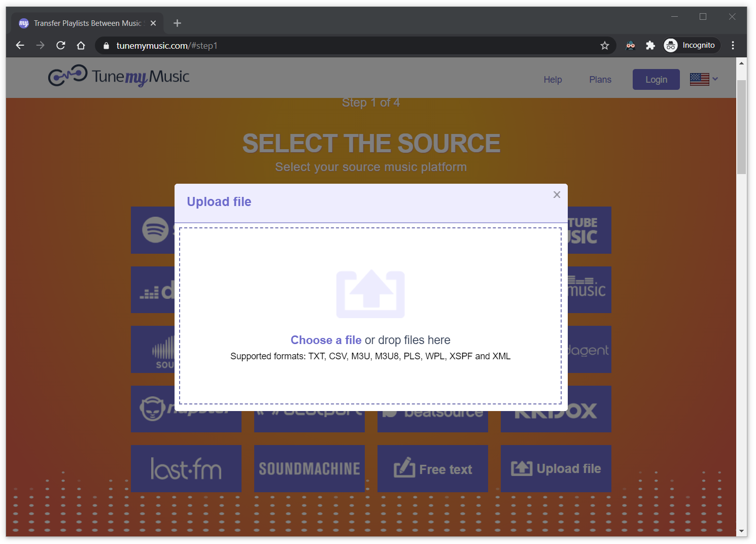Go forward in browser history
Screen dimensions: 756x544
[x=40, y=45]
